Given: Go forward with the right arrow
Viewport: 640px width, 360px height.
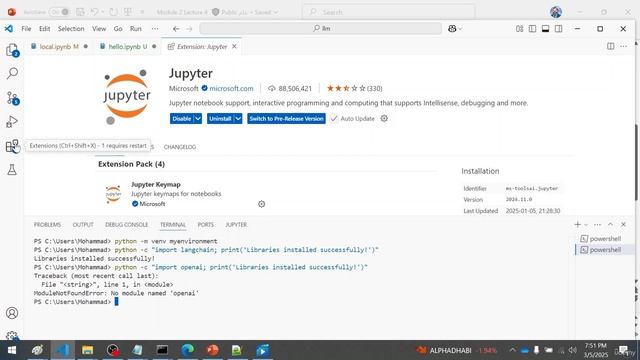Looking at the screenshot, I should (x=189, y=29).
